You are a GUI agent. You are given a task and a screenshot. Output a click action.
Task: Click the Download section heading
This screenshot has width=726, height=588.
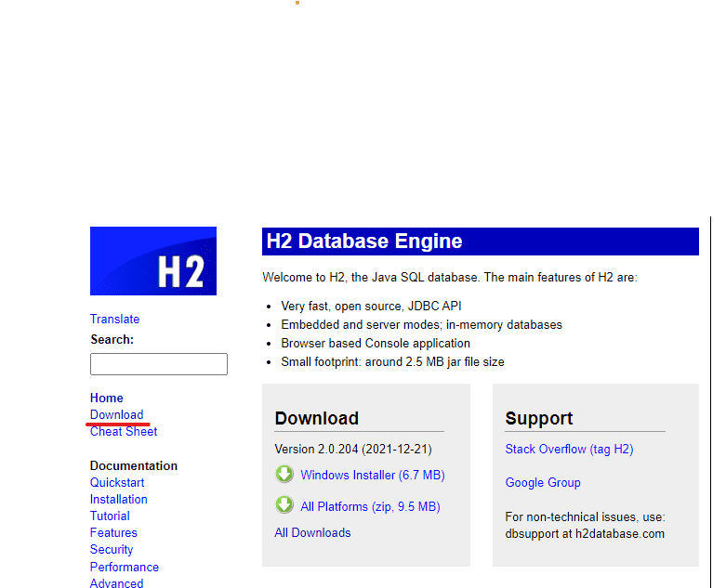[317, 418]
